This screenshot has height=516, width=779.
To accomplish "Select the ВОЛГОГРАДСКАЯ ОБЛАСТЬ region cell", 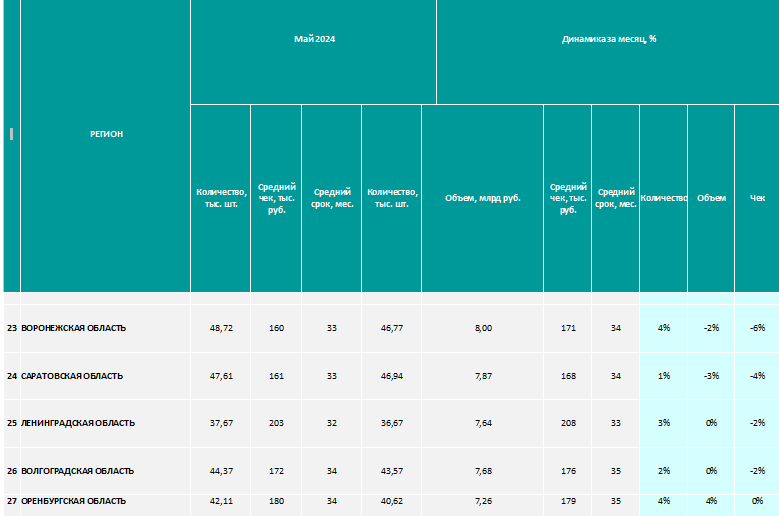I will coord(105,471).
